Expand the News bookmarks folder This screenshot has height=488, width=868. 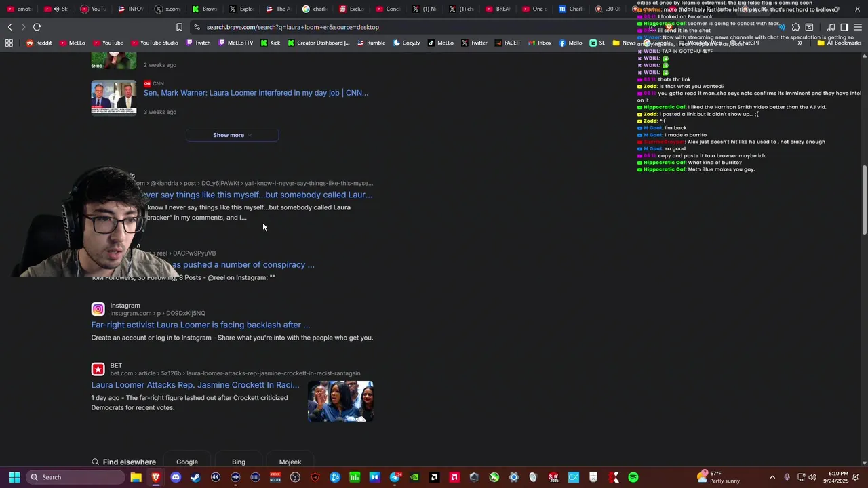coord(624,43)
